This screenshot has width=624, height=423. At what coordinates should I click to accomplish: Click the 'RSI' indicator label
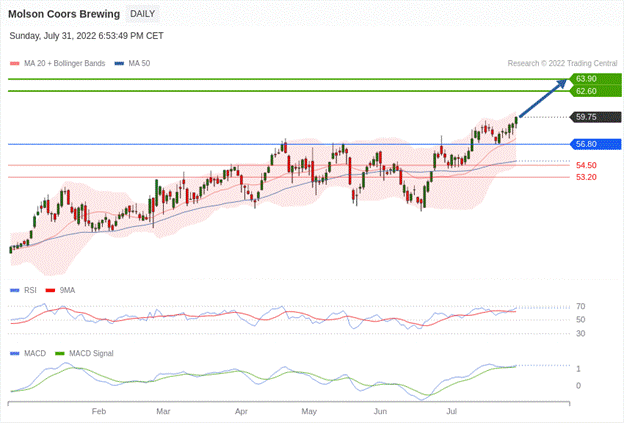tap(30, 290)
